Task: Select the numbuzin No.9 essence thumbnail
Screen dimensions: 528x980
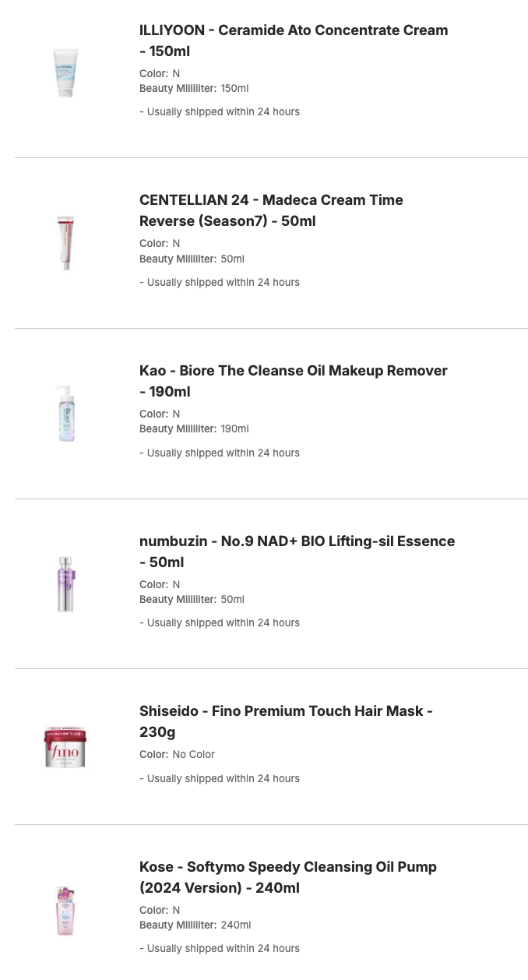Action: tap(66, 583)
